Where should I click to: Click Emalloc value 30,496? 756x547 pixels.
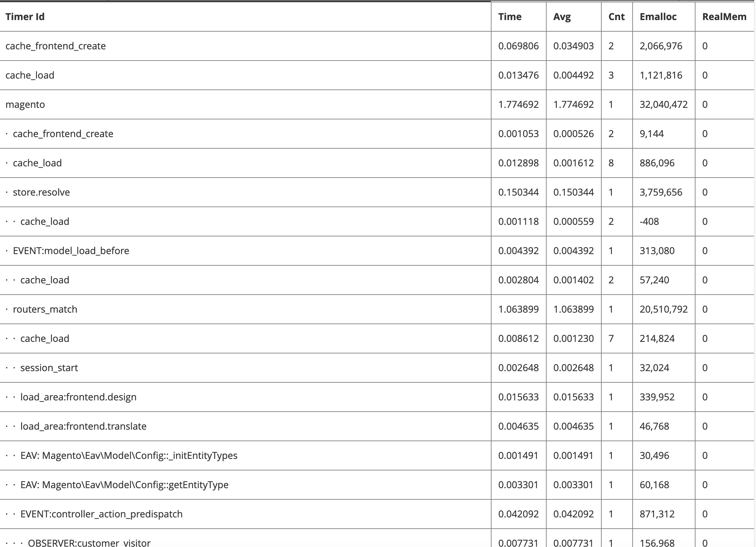[x=654, y=455]
